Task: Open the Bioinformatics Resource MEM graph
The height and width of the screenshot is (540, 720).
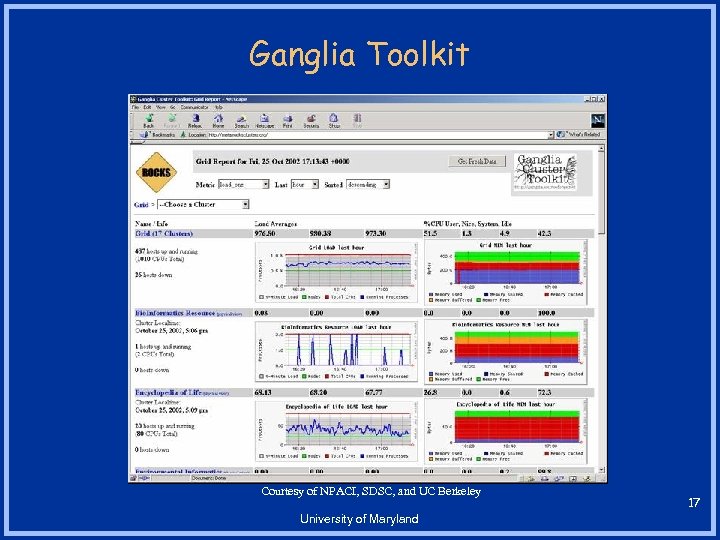Action: click(506, 352)
